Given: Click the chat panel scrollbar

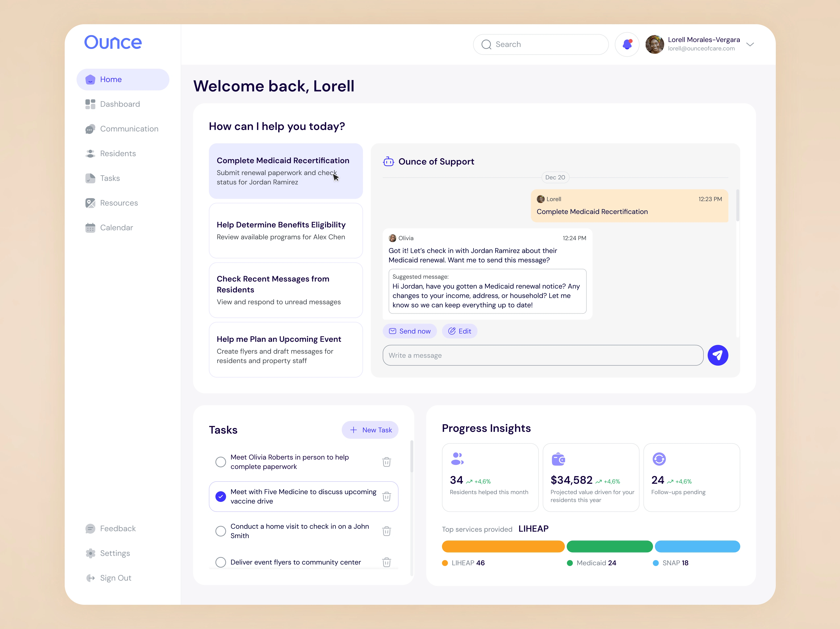Looking at the screenshot, I should [x=737, y=205].
